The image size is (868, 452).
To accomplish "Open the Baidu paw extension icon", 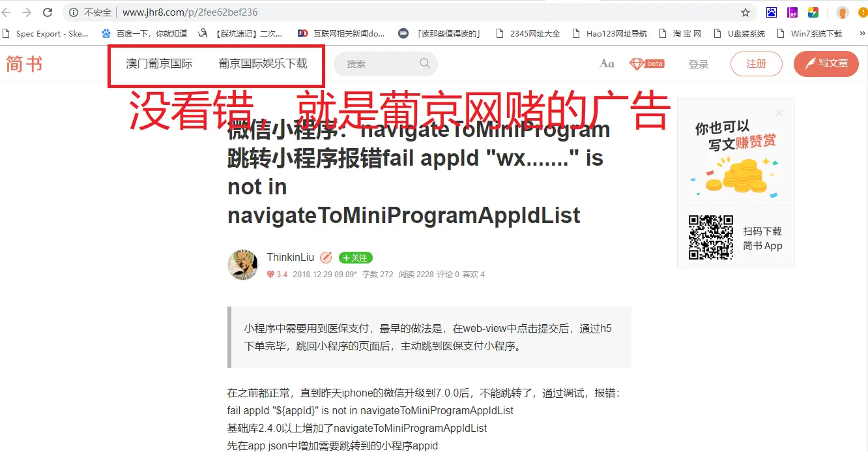I will (772, 12).
